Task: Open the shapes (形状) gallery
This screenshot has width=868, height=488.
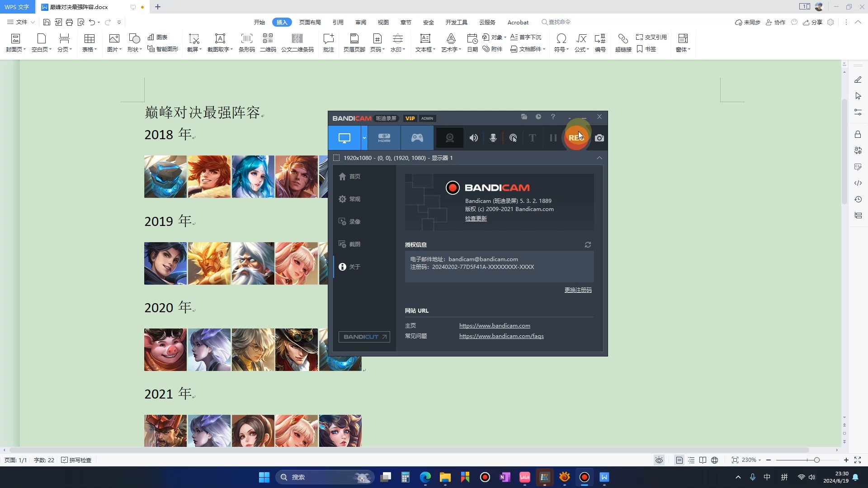Action: pyautogui.click(x=134, y=43)
